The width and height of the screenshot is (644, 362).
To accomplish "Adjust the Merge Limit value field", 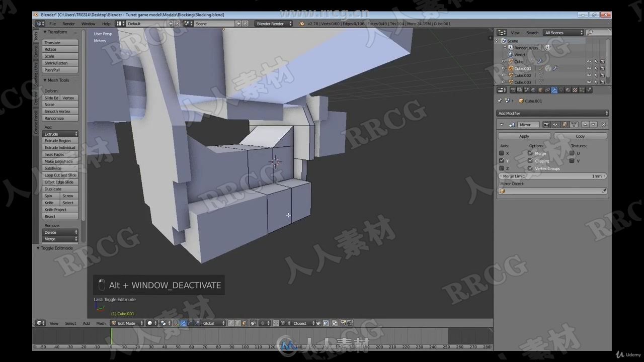I will tap(552, 176).
